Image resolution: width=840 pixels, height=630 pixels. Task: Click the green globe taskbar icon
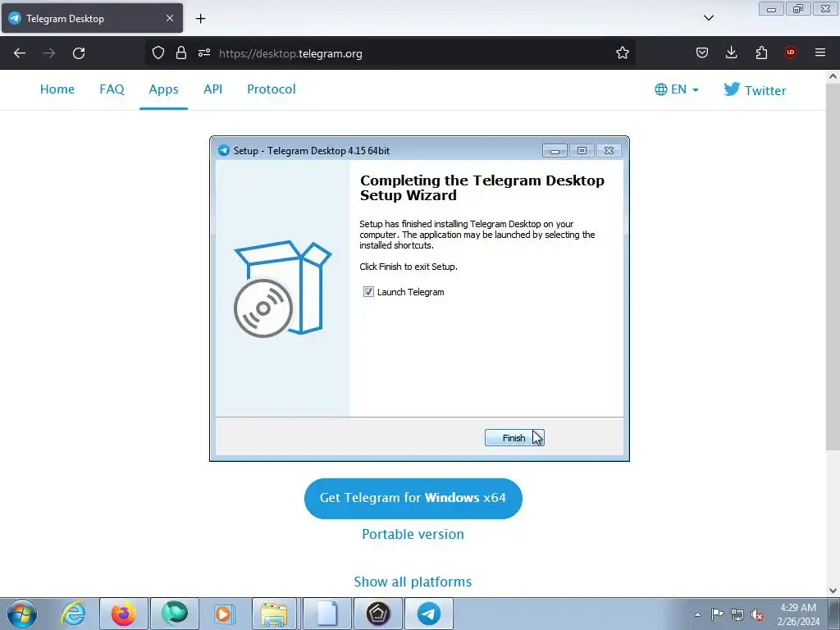175,614
